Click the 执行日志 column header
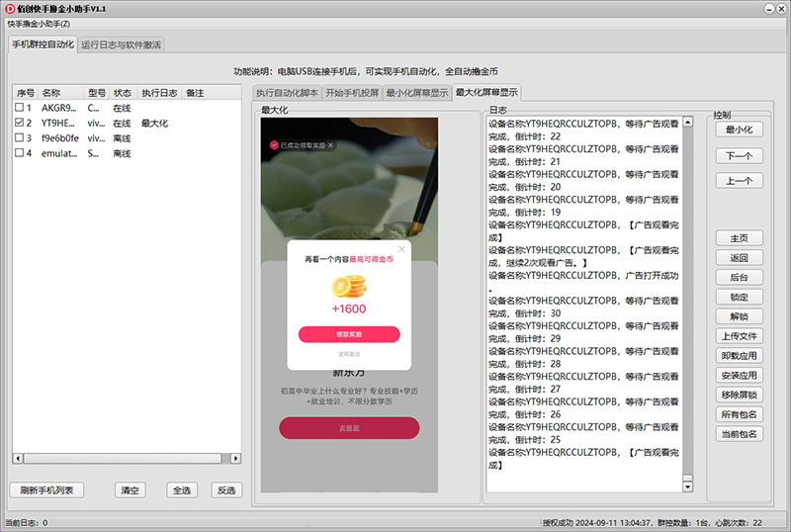Screen dimensions: 791x532 point(159,93)
